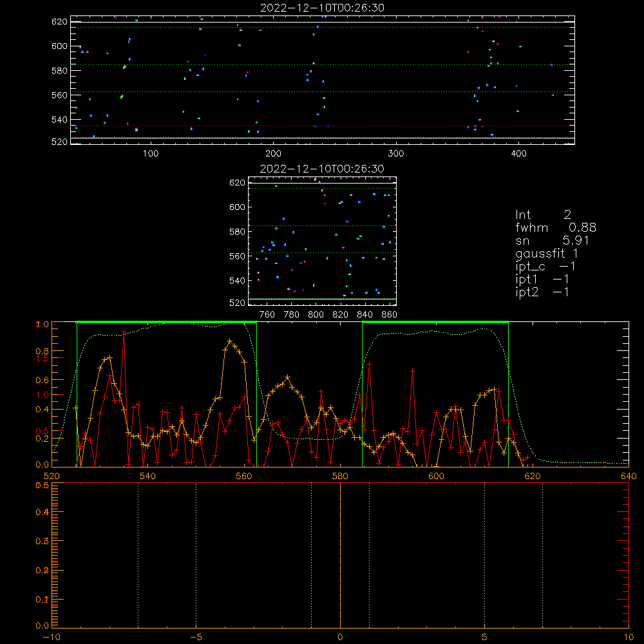This screenshot has height=644, width=644.
Task: Select x-axis label -5 on the bottom plot
Action: tap(196, 637)
